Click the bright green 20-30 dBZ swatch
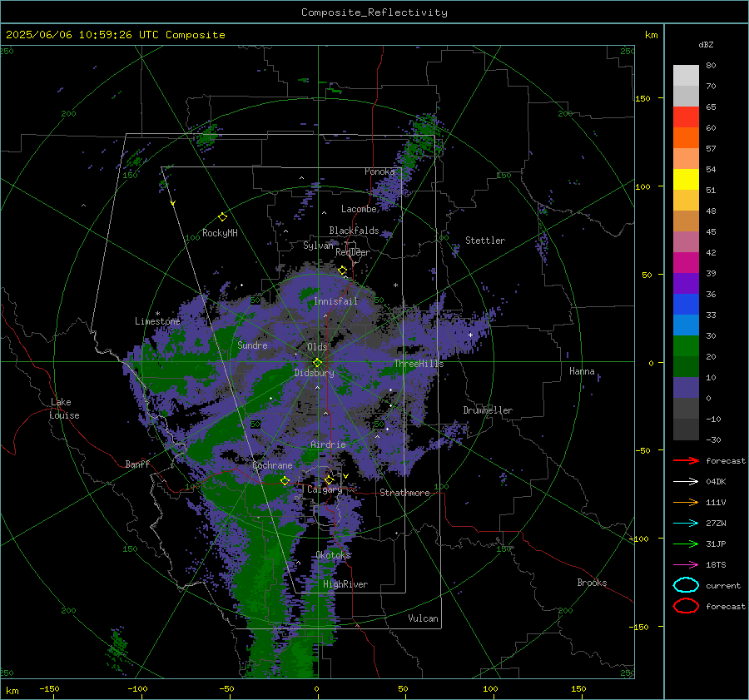The image size is (749, 700). coord(686,346)
